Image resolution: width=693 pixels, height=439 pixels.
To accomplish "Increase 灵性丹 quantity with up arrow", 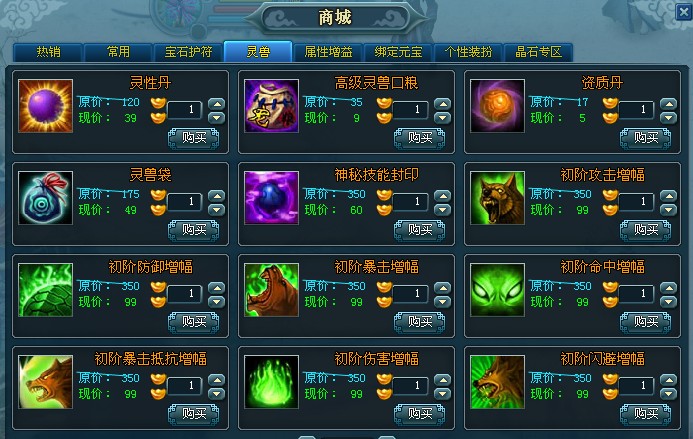I will click(x=217, y=104).
